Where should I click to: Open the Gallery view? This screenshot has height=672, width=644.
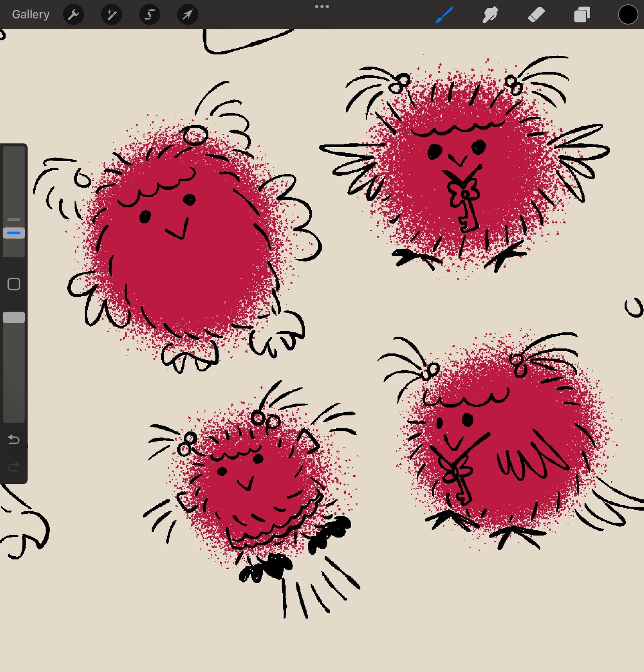pos(31,14)
